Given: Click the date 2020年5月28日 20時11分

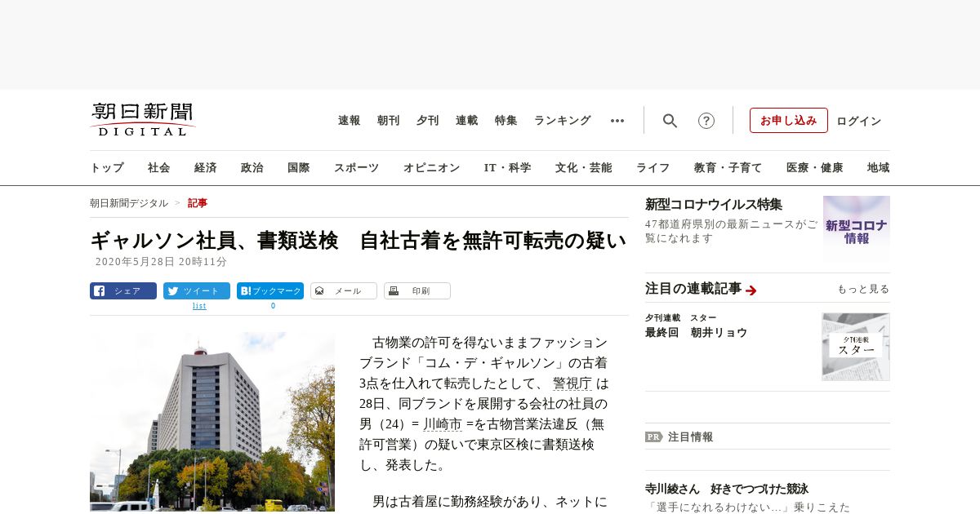Looking at the screenshot, I should pos(161,262).
